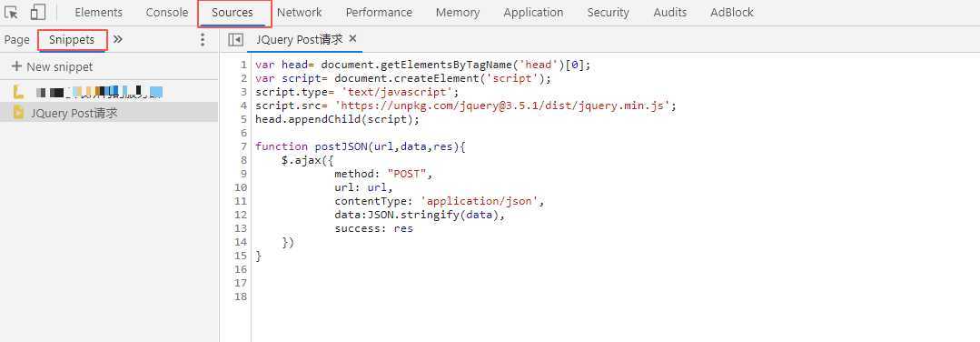This screenshot has width=980, height=342.
Task: Select the Security tab
Action: pos(609,13)
